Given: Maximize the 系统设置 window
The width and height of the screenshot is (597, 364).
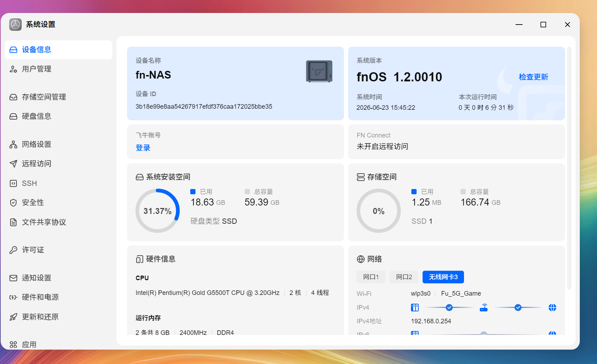Looking at the screenshot, I should 543,25.
